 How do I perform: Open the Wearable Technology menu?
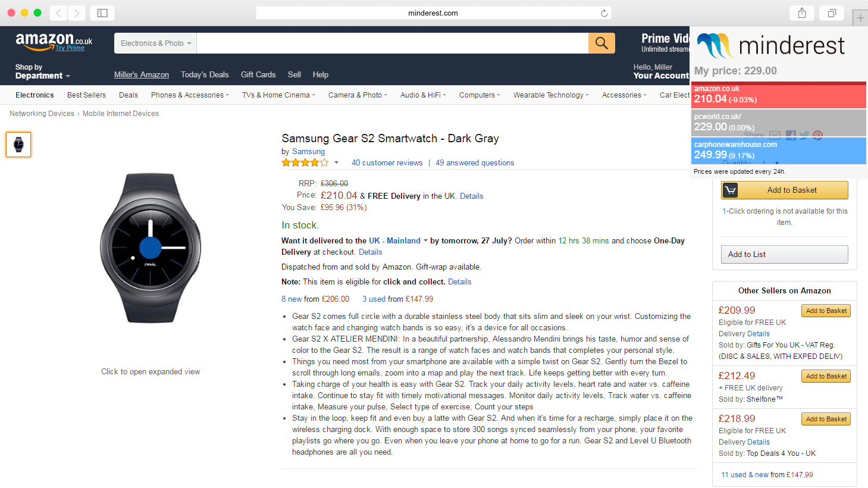point(551,95)
